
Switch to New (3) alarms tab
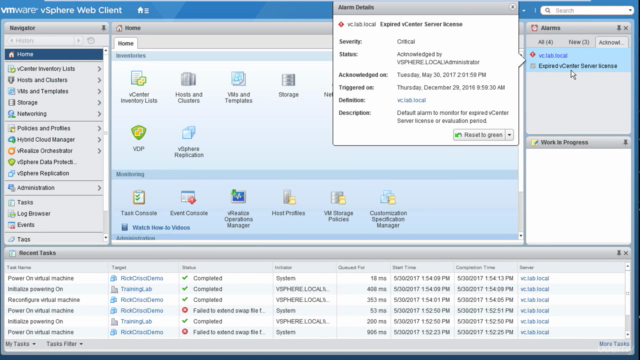578,42
